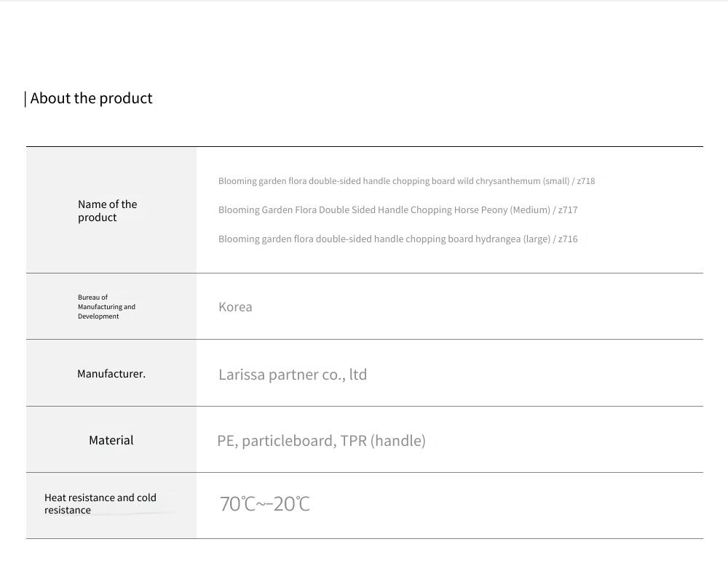Click 'Larissa partner co., ltd' text

(293, 375)
